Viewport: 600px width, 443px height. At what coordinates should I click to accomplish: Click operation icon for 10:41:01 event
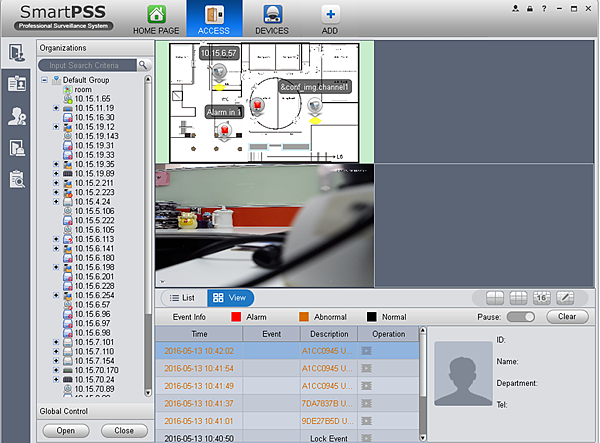(366, 421)
